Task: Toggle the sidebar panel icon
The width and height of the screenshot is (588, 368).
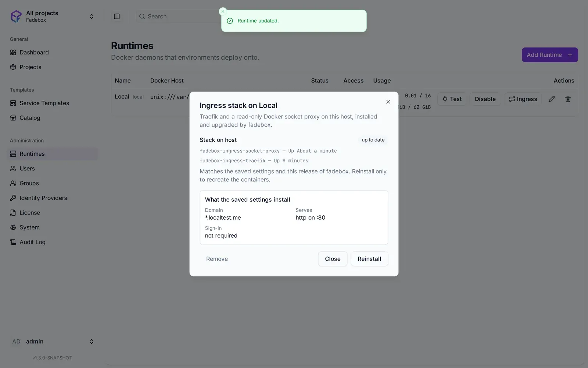Action: point(117,16)
